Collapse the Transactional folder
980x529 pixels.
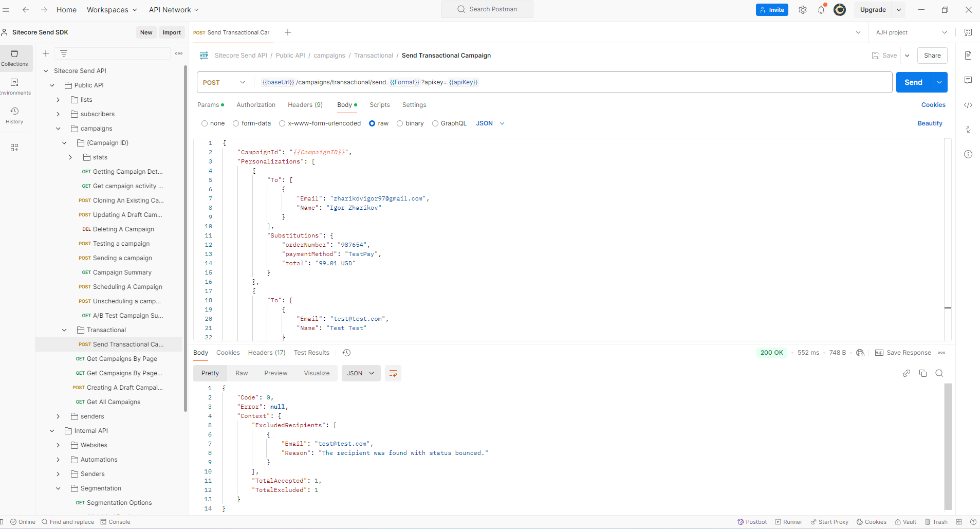tap(64, 330)
